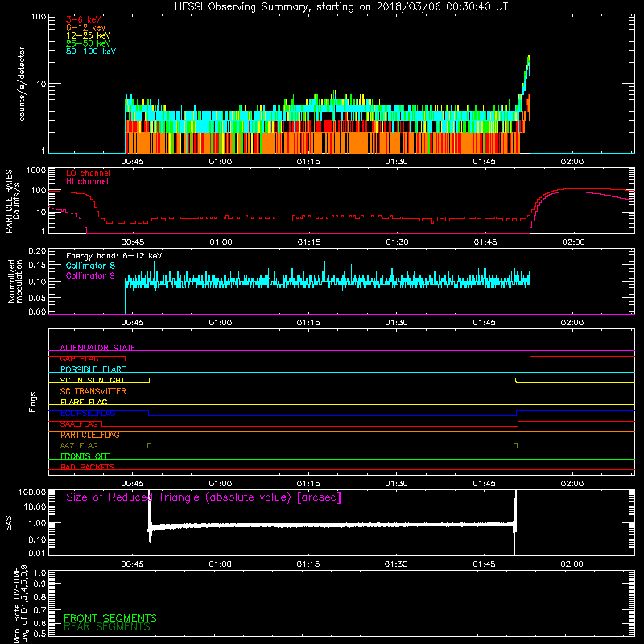
Task: Click the 'FRONT SEGMENTS' legend label
Action: (x=110, y=618)
